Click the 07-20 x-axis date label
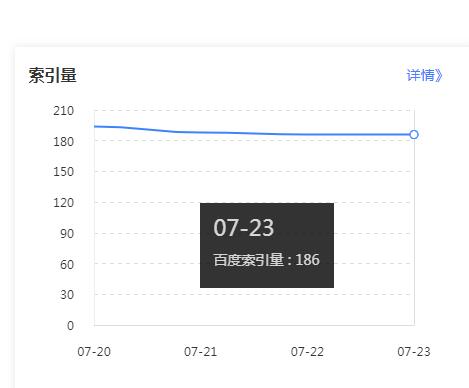The width and height of the screenshot is (469, 388). pyautogui.click(x=94, y=352)
